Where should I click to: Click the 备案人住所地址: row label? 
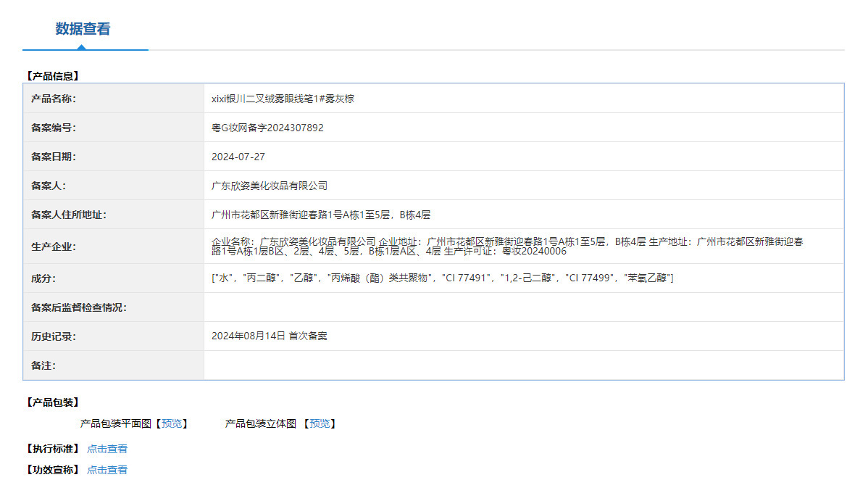(x=69, y=215)
